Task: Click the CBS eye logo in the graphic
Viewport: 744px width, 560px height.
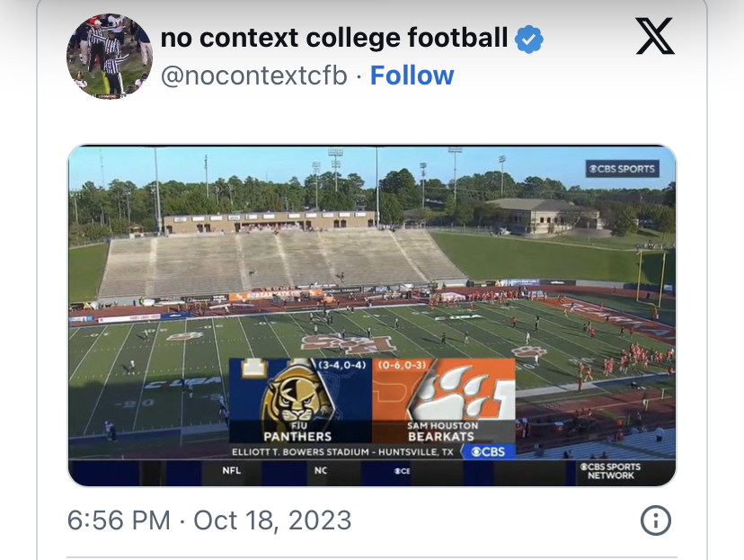Action: 489,451
